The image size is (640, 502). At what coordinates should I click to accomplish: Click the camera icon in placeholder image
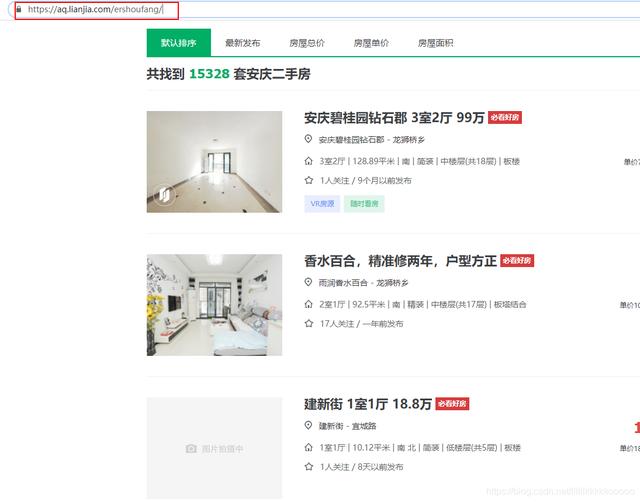(x=191, y=449)
